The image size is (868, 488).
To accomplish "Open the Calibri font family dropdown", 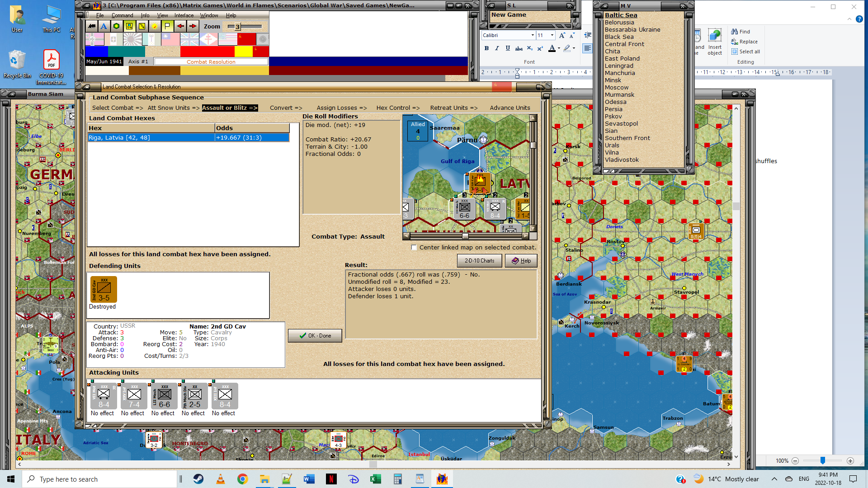I will [x=533, y=35].
